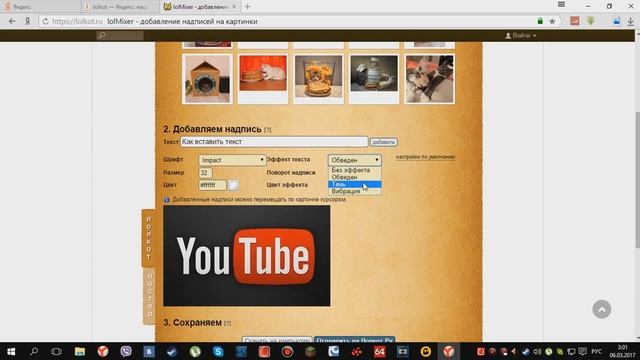The height and width of the screenshot is (360, 640).
Task: Click настройки по умолчанию link
Action: [x=425, y=157]
